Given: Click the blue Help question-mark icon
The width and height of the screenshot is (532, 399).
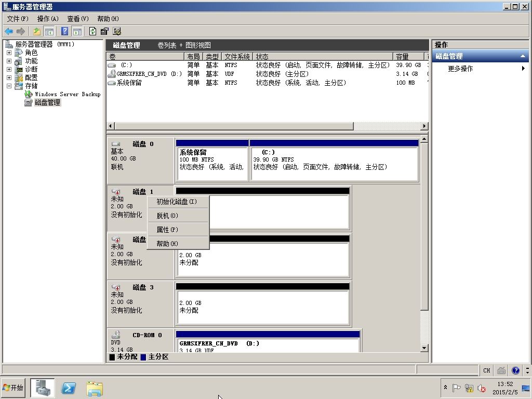Looking at the screenshot, I should 65,32.
